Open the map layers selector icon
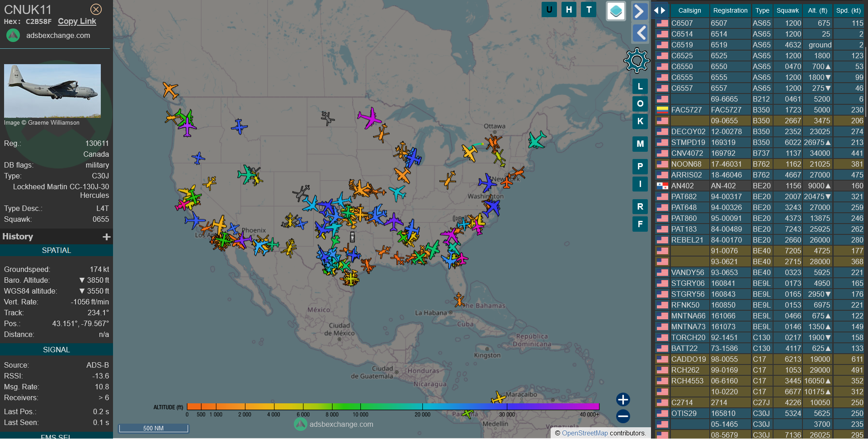Viewport: 868px width, 439px height. (x=616, y=11)
